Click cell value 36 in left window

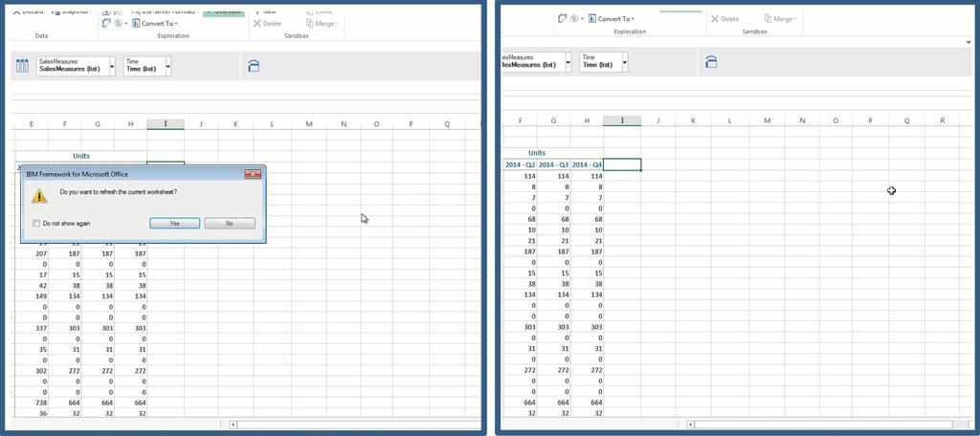[42, 413]
